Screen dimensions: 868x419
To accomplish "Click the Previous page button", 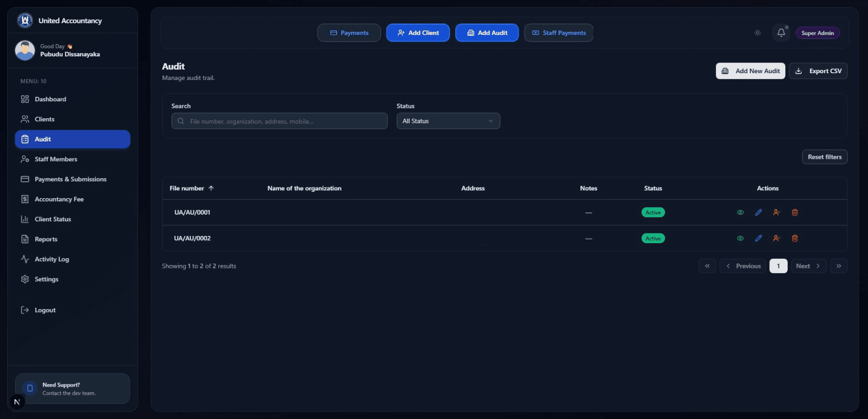I will click(743, 266).
